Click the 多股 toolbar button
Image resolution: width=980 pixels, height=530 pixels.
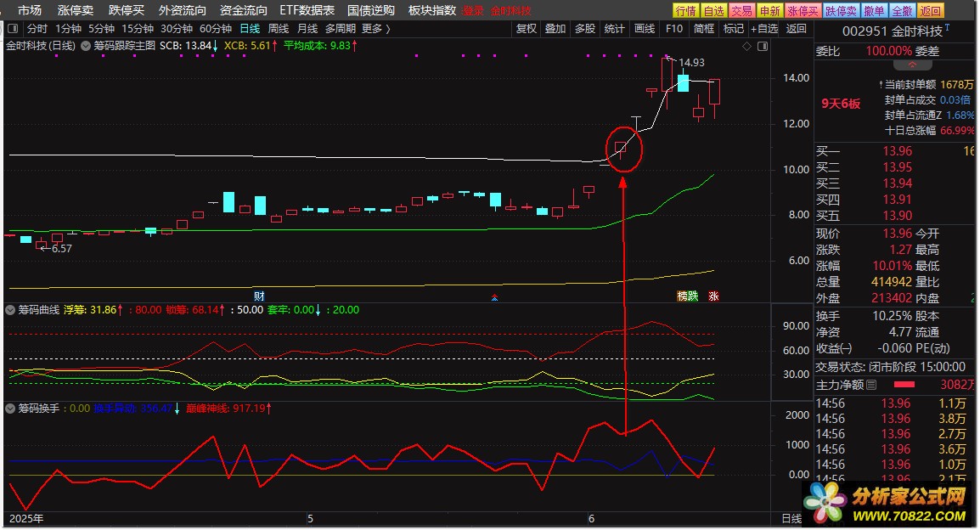585,29
